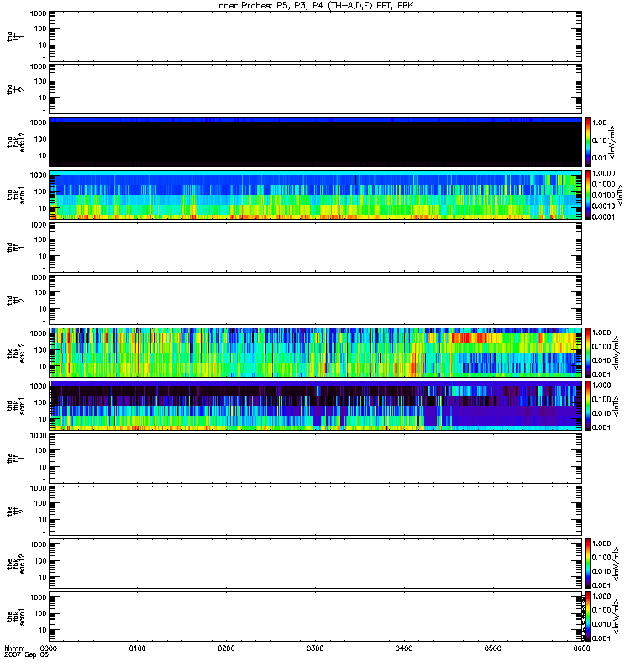The width and height of the screenshot is (630, 672).
Task: Click the thd fbk scm1 color scale bar
Action: (x=588, y=406)
